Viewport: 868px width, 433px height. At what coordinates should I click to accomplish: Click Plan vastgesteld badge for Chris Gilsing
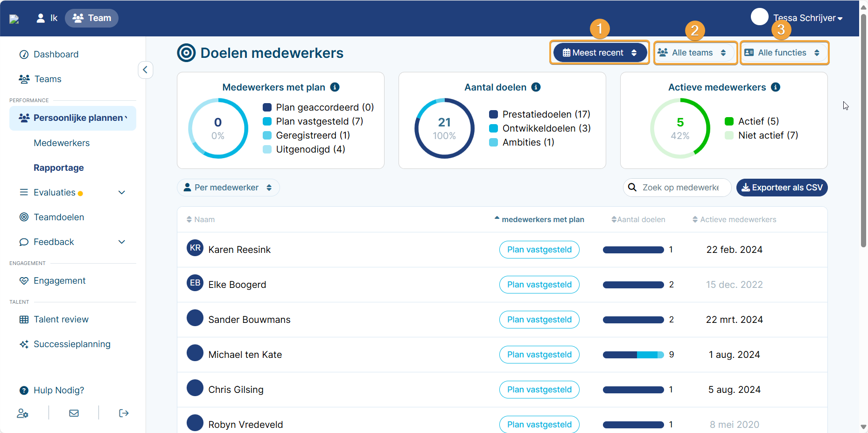coord(539,390)
